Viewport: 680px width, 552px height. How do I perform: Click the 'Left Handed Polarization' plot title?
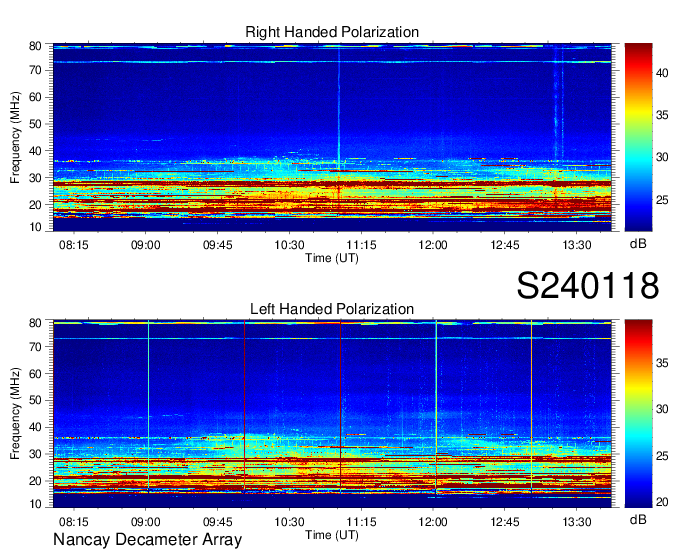coord(332,309)
